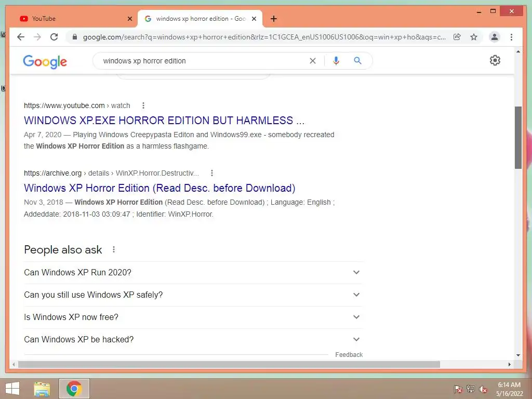Open Windows Start button
This screenshot has height=399, width=532.
click(12, 389)
